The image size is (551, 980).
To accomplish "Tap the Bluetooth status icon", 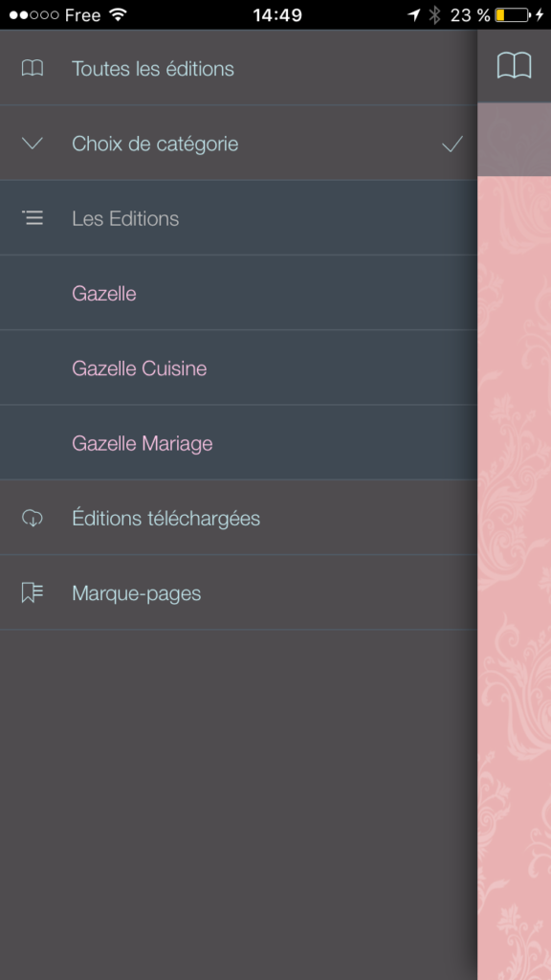I will click(434, 15).
